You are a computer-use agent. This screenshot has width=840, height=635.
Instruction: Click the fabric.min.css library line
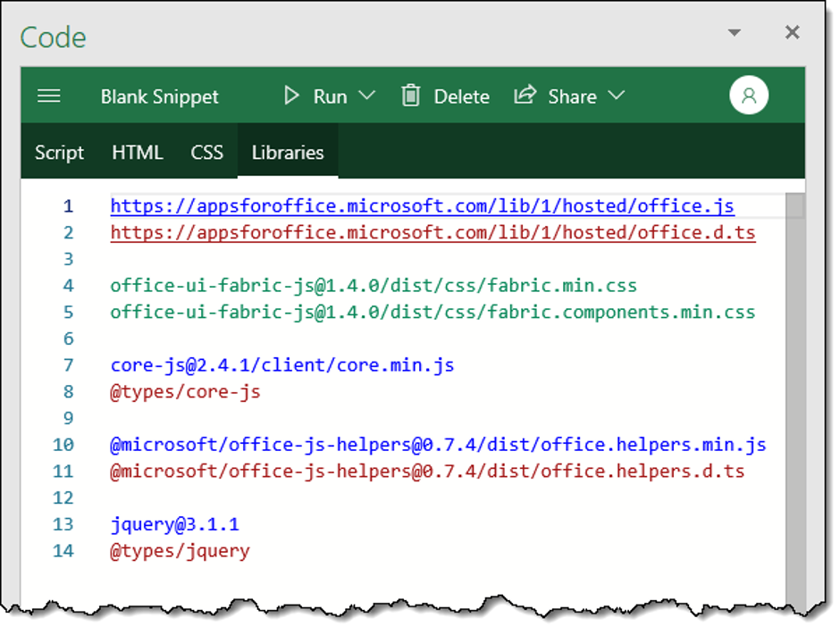point(374,286)
